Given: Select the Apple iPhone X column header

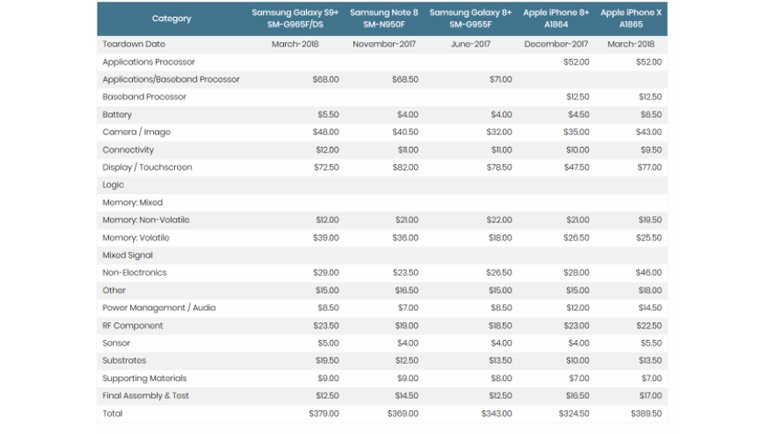Looking at the screenshot, I should click(633, 19).
